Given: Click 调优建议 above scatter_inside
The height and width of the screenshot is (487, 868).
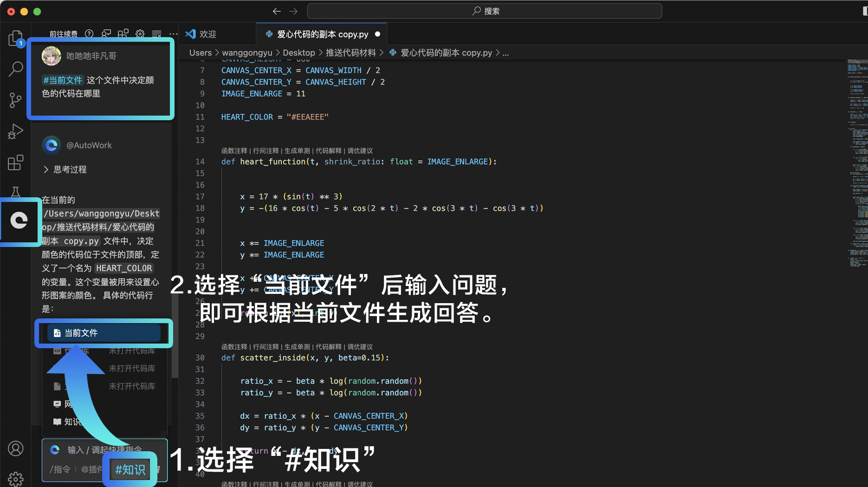Looking at the screenshot, I should [360, 347].
